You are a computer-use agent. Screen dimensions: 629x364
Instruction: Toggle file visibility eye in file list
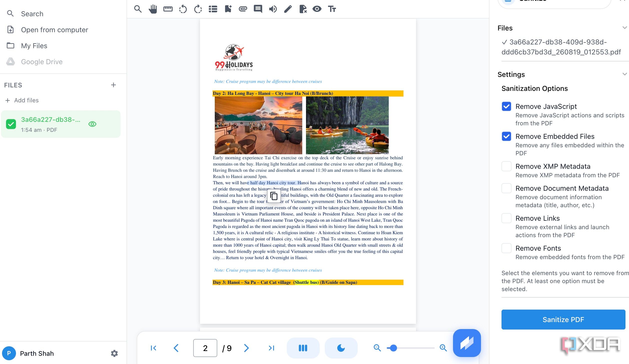(92, 124)
